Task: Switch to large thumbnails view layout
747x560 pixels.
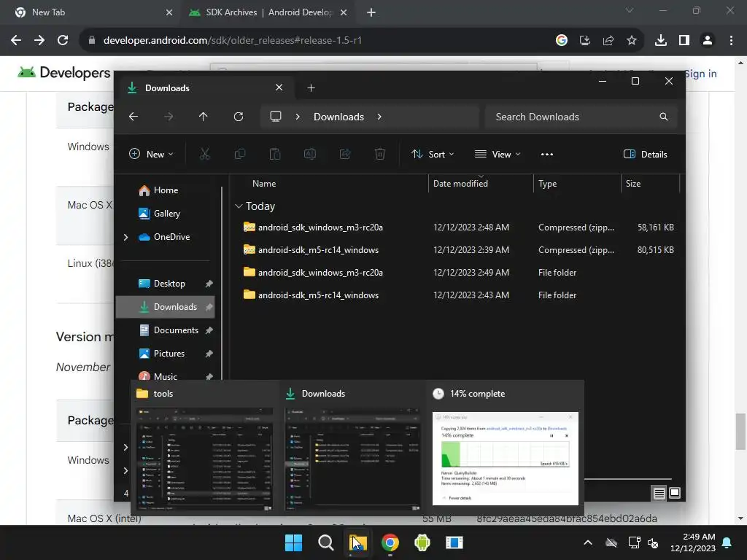Action: (x=675, y=493)
